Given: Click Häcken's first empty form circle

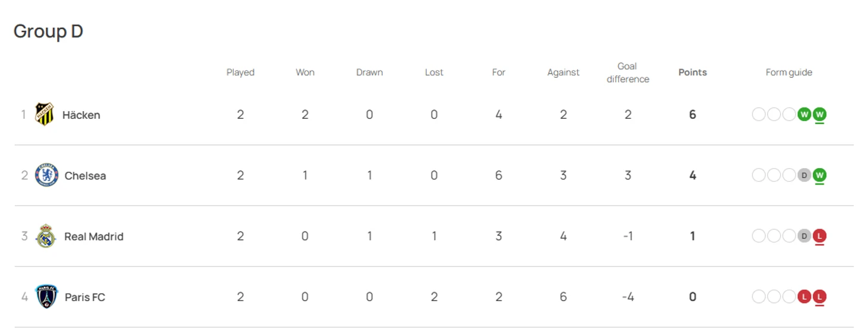Looking at the screenshot, I should pyautogui.click(x=759, y=114).
